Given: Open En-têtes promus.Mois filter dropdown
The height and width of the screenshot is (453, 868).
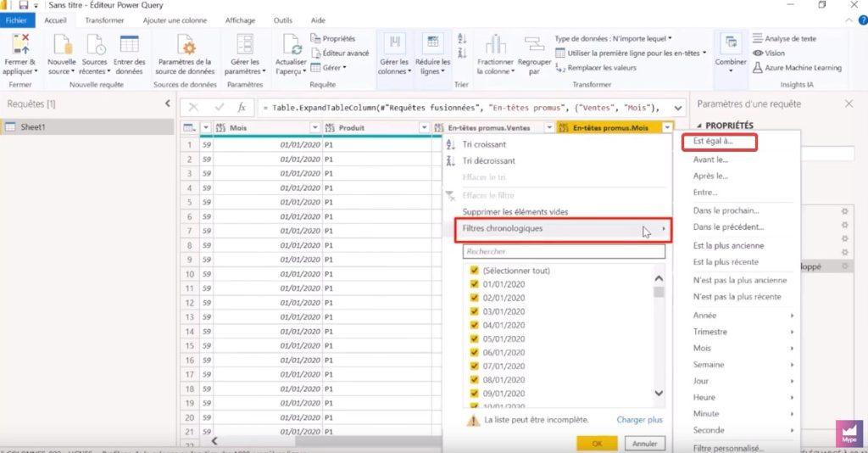Looking at the screenshot, I should [667, 128].
